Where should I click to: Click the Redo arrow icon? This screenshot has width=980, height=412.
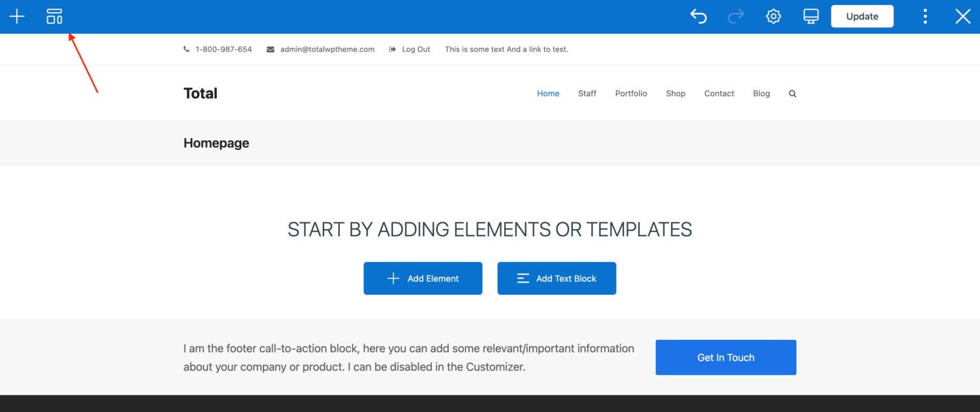point(736,17)
